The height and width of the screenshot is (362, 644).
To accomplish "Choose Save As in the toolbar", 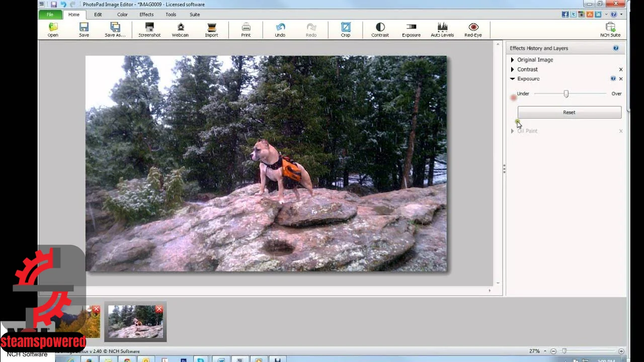I will [115, 30].
